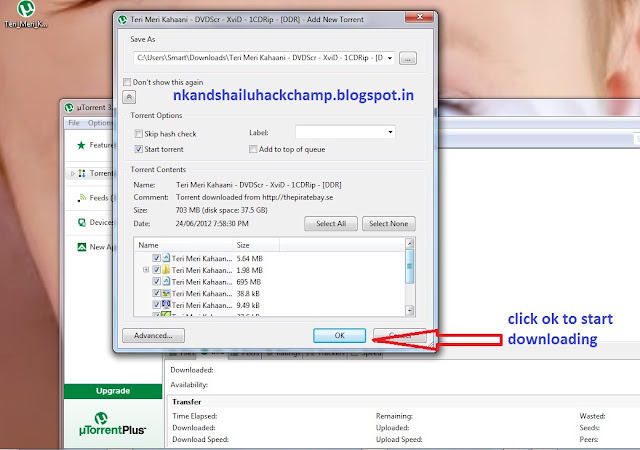The width and height of the screenshot is (640, 450).
Task: Open the Save As path dropdown
Action: [390, 58]
